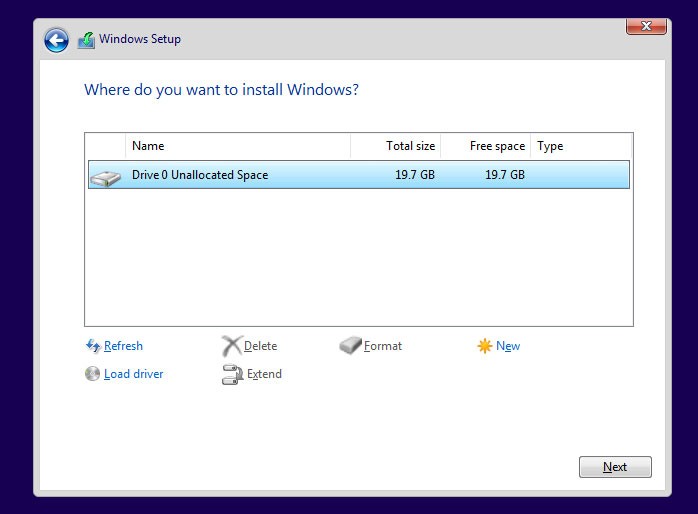698x514 pixels.
Task: Refresh the drive list via Refresh link
Action: point(123,346)
